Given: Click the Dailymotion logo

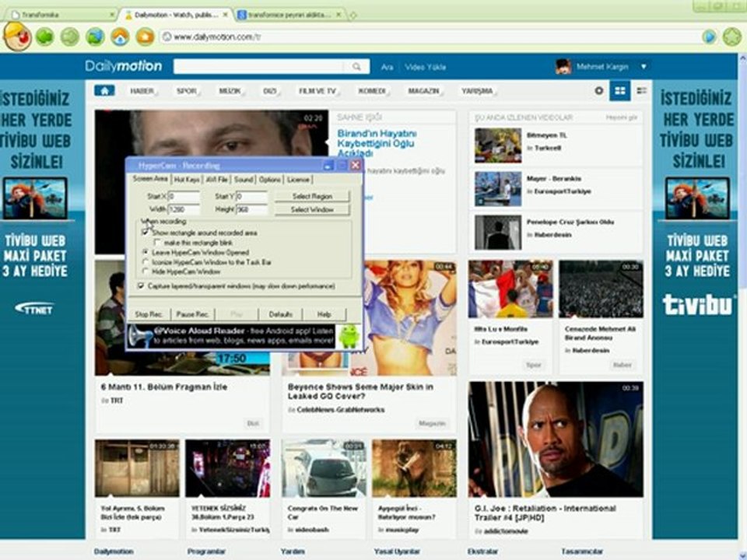Looking at the screenshot, I should (x=124, y=65).
